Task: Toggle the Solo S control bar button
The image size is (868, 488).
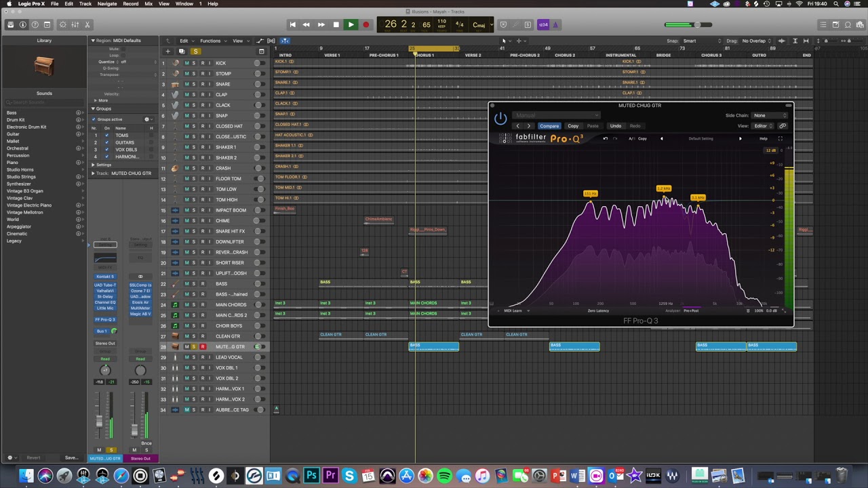Action: [x=528, y=24]
